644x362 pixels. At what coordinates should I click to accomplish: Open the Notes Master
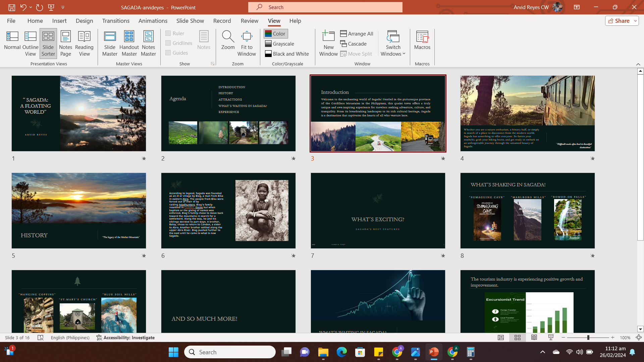coord(148,44)
